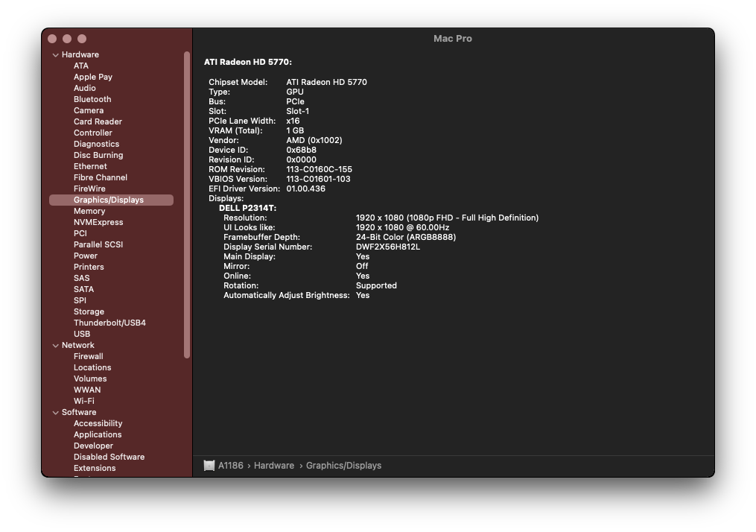Image resolution: width=756 pixels, height=532 pixels.
Task: Select SATA in the sidebar
Action: click(83, 289)
